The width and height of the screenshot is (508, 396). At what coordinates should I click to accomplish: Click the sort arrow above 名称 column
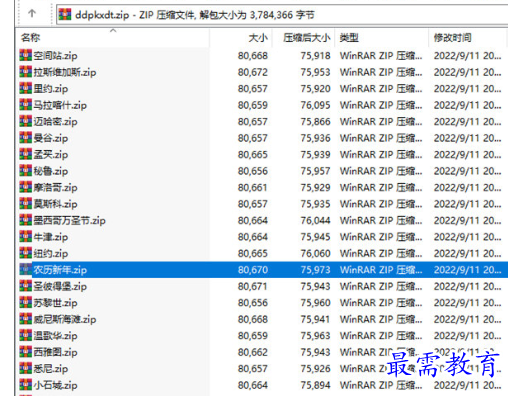coord(113,30)
